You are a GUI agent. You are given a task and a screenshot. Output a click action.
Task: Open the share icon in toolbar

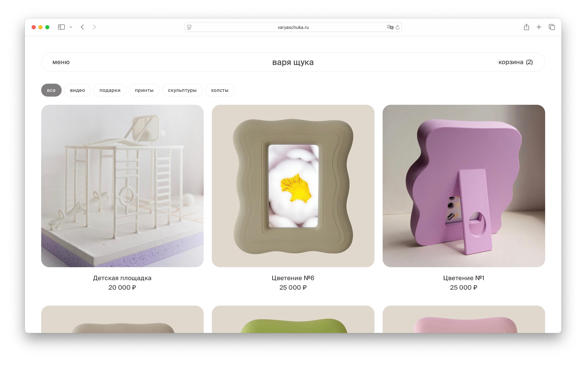tap(526, 27)
